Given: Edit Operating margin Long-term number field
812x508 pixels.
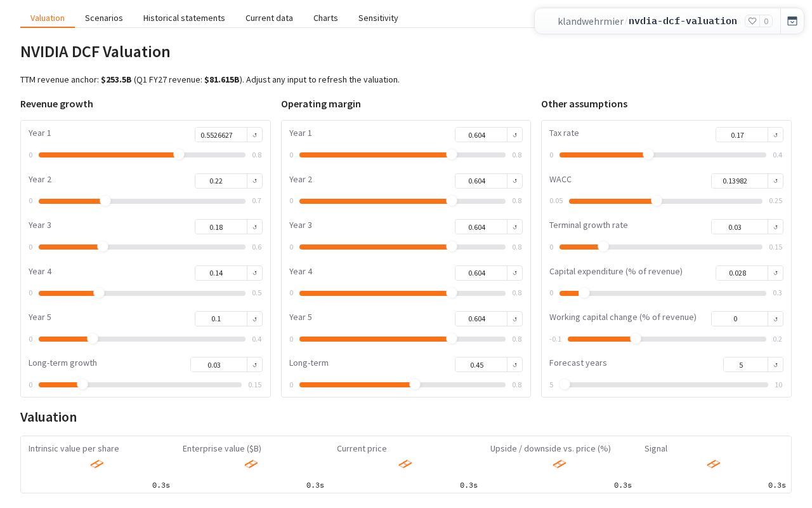Looking at the screenshot, I should coord(481,364).
